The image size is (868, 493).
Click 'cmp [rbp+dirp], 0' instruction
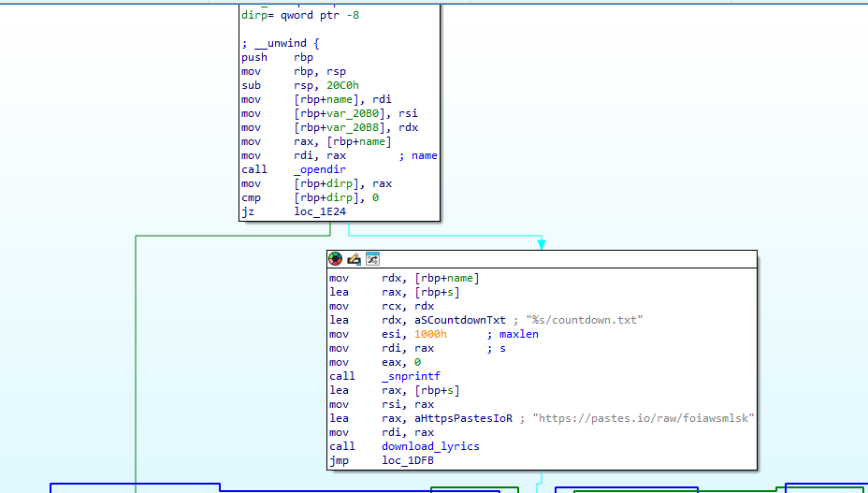[x=310, y=197]
